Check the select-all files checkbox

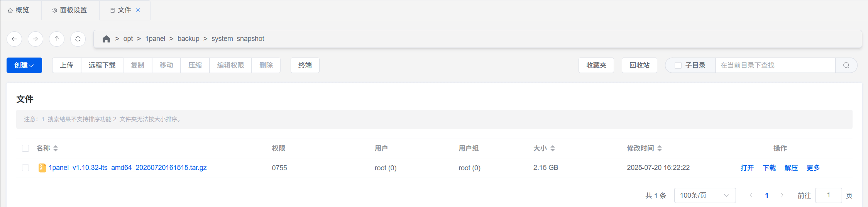click(25, 148)
